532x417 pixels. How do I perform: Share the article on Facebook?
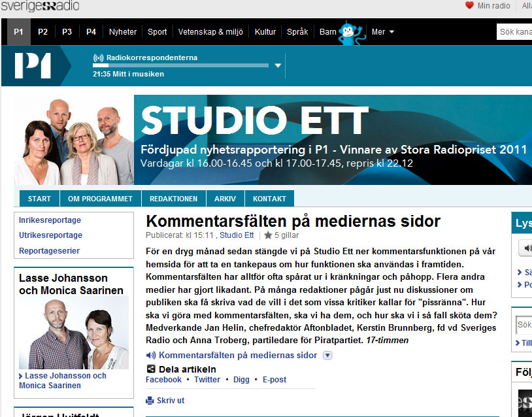click(x=163, y=380)
